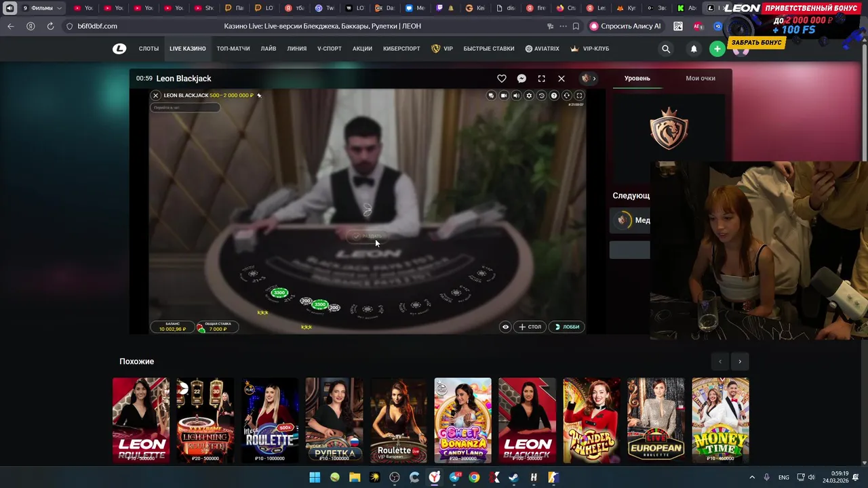Open in-game help question mark
The width and height of the screenshot is (868, 488).
(x=554, y=96)
